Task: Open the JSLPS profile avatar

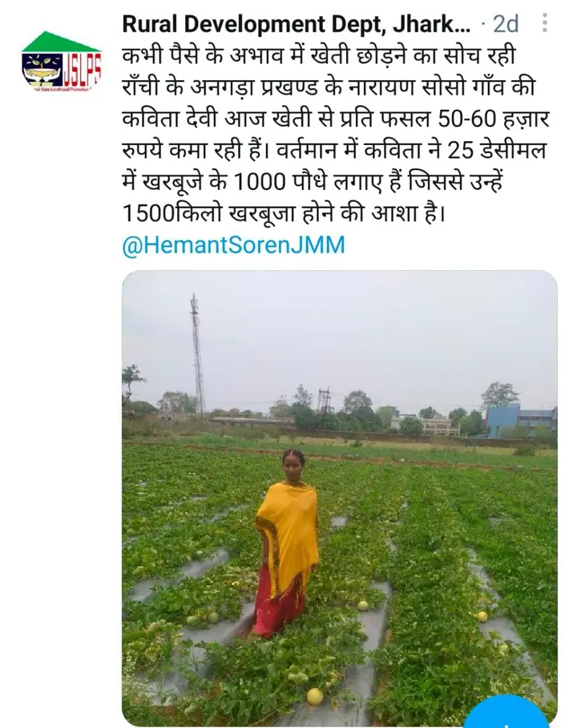Action: pyautogui.click(x=61, y=62)
